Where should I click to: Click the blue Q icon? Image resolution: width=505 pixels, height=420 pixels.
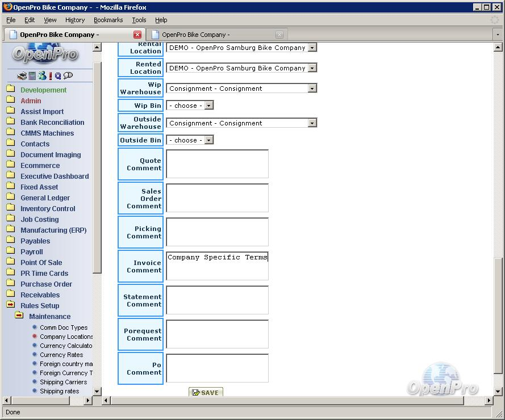point(58,75)
